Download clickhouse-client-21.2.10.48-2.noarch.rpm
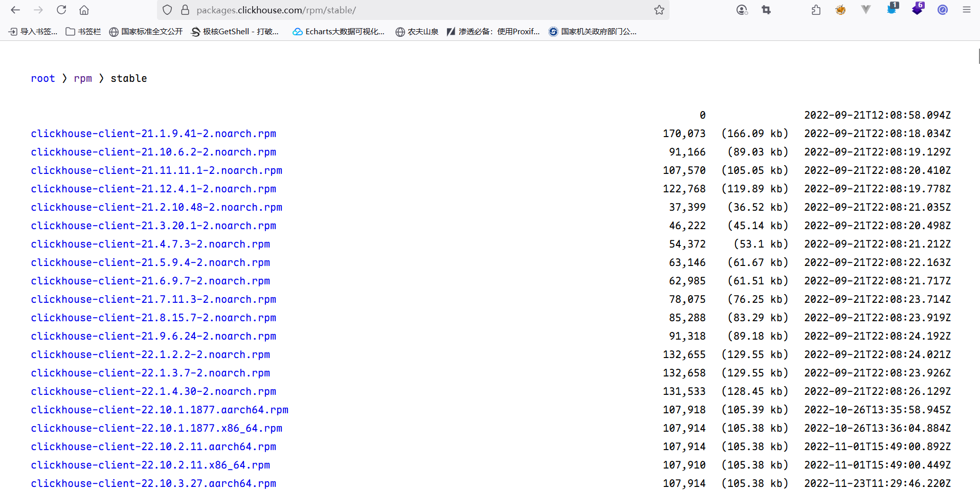Image resolution: width=980 pixels, height=490 pixels. point(157,207)
